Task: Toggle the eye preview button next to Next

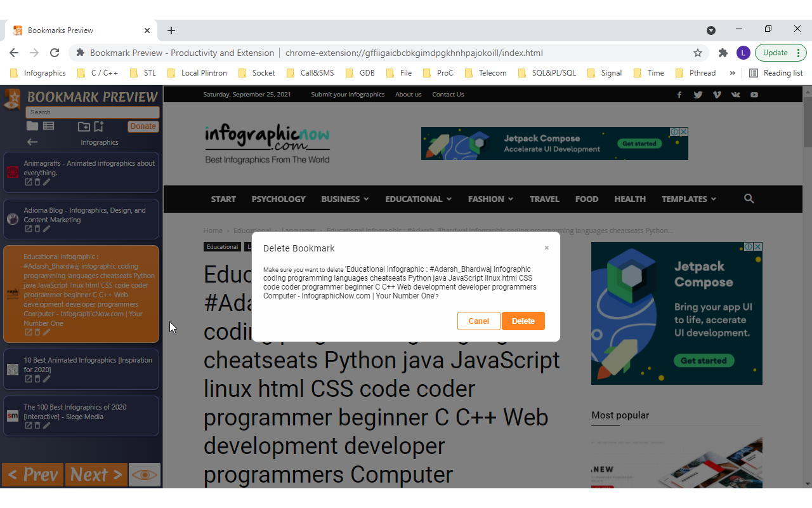Action: 144,474
